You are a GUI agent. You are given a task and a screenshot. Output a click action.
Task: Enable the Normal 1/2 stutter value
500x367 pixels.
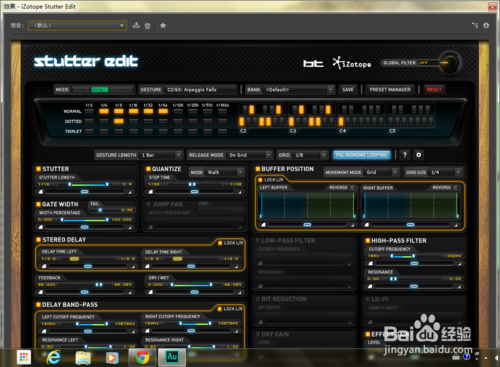pos(89,111)
